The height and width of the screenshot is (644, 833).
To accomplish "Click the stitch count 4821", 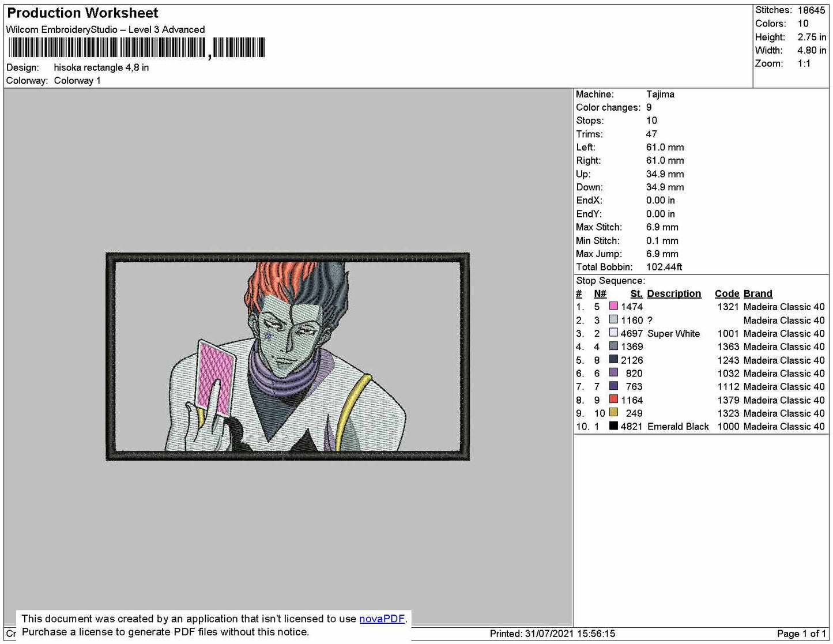I will pyautogui.click(x=631, y=426).
